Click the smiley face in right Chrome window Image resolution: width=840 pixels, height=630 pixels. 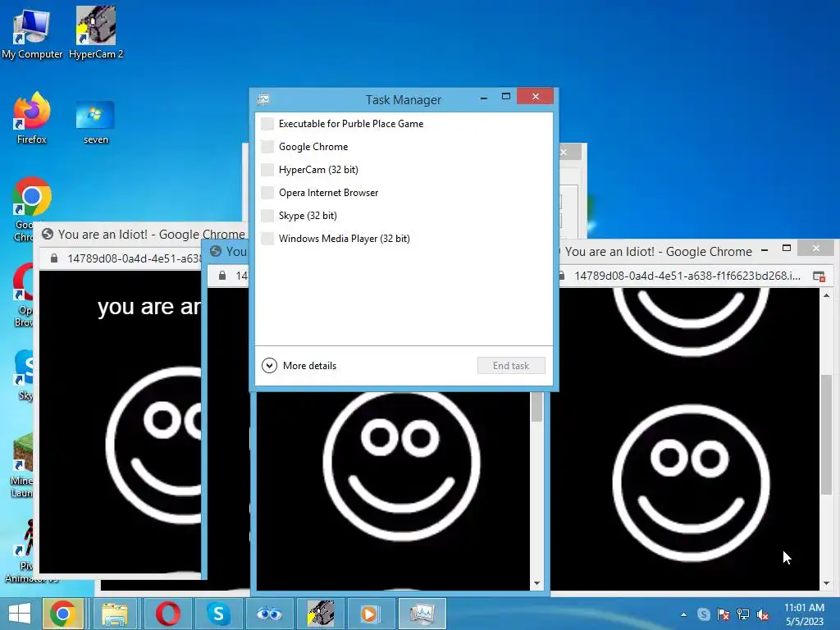pos(691,482)
